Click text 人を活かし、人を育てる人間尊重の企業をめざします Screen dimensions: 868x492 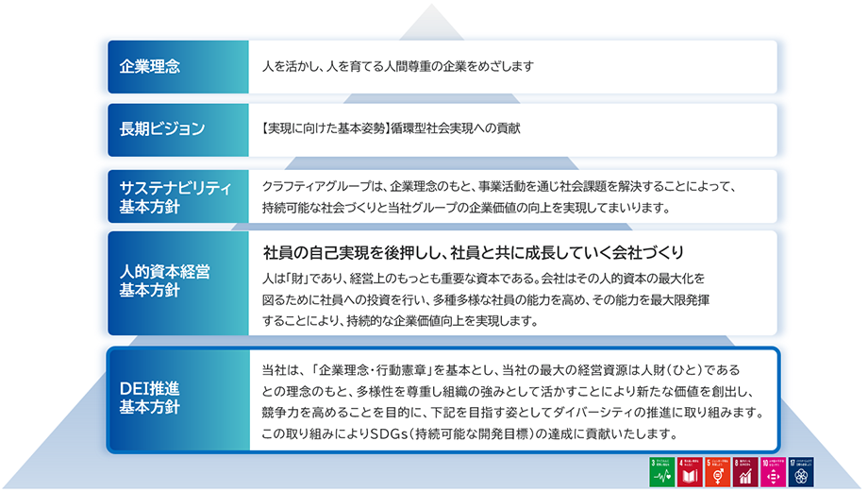[398, 66]
